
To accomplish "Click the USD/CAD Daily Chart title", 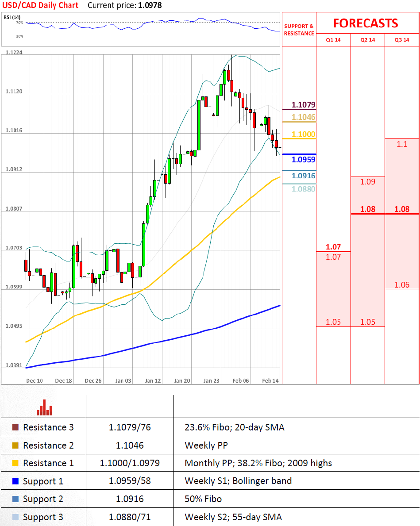I will 40,5.
